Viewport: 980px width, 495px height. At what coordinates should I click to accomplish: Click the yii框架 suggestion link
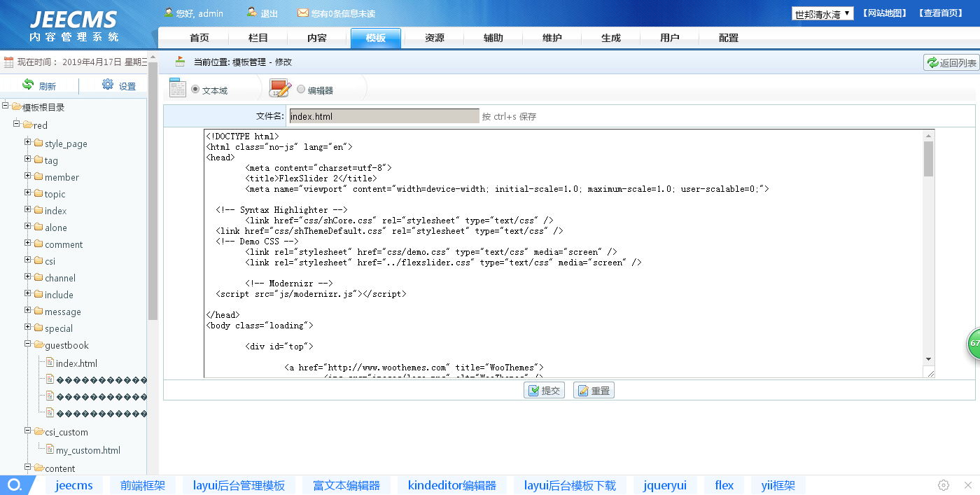tap(778, 485)
